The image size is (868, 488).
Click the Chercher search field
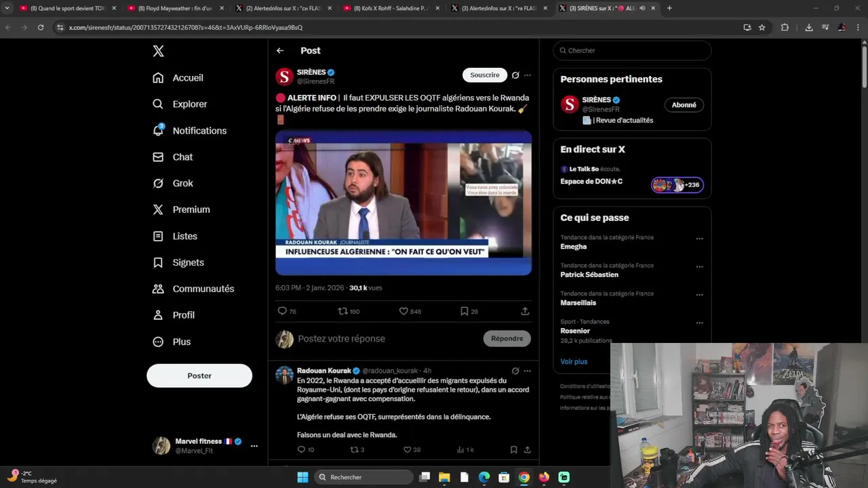click(x=632, y=51)
